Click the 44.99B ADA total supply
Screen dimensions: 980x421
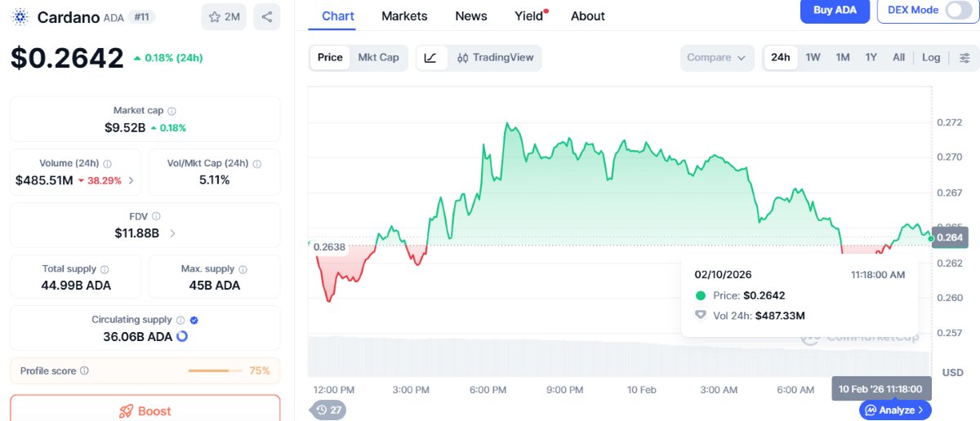(76, 286)
